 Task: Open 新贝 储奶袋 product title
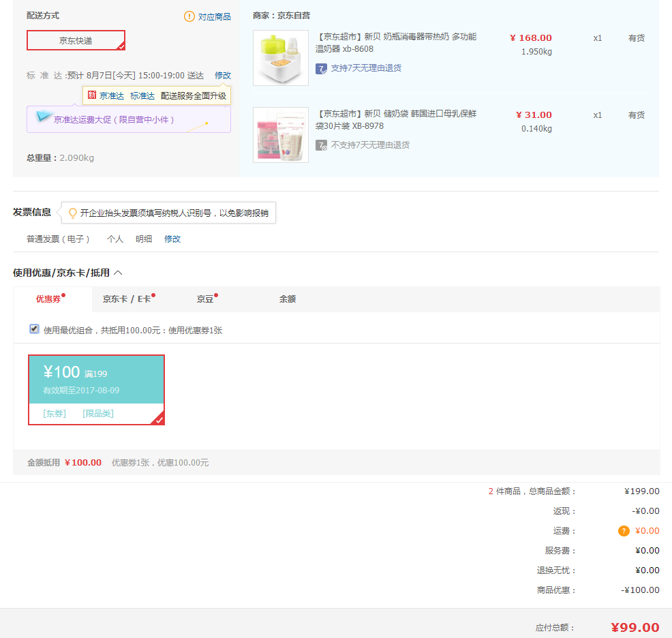[x=396, y=120]
